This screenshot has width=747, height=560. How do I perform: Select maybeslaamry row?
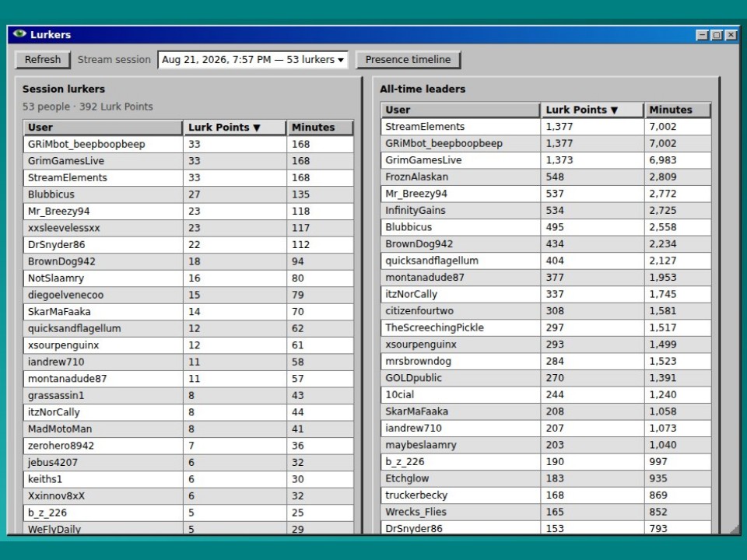pos(546,445)
